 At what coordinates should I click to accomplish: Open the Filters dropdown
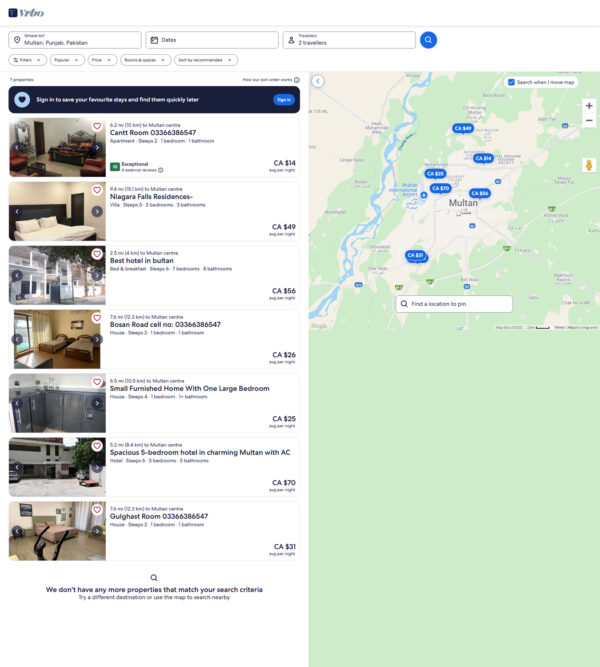(27, 60)
